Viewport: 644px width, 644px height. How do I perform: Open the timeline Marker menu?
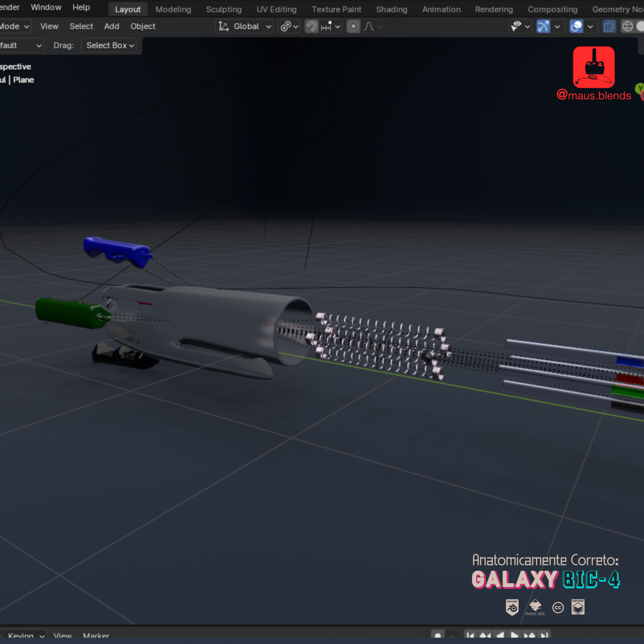(96, 636)
